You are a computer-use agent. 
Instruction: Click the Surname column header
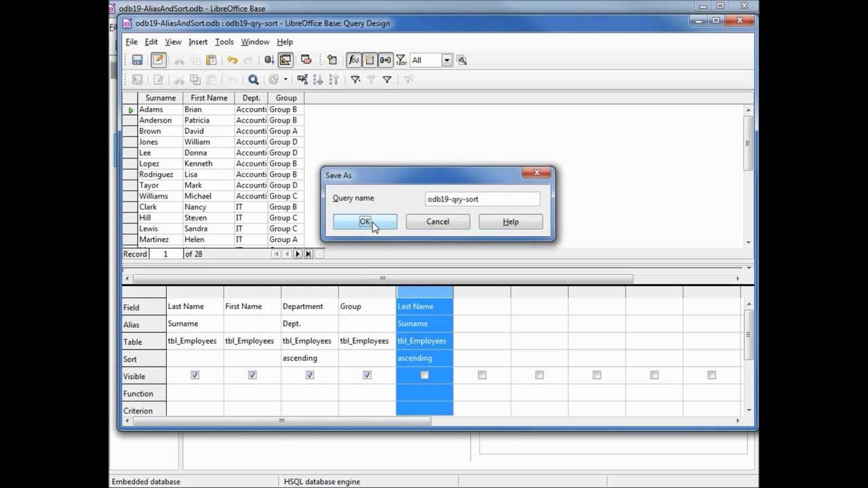tap(160, 98)
